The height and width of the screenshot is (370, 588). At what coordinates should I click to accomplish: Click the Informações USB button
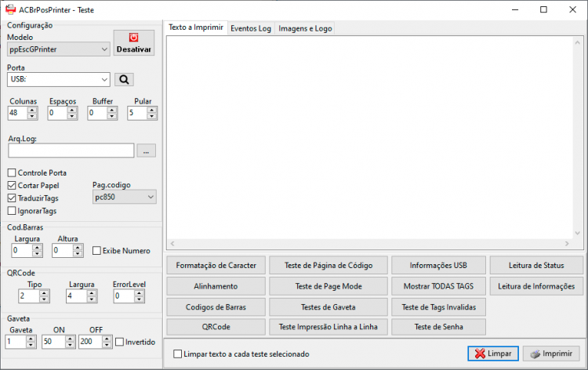[438, 266]
